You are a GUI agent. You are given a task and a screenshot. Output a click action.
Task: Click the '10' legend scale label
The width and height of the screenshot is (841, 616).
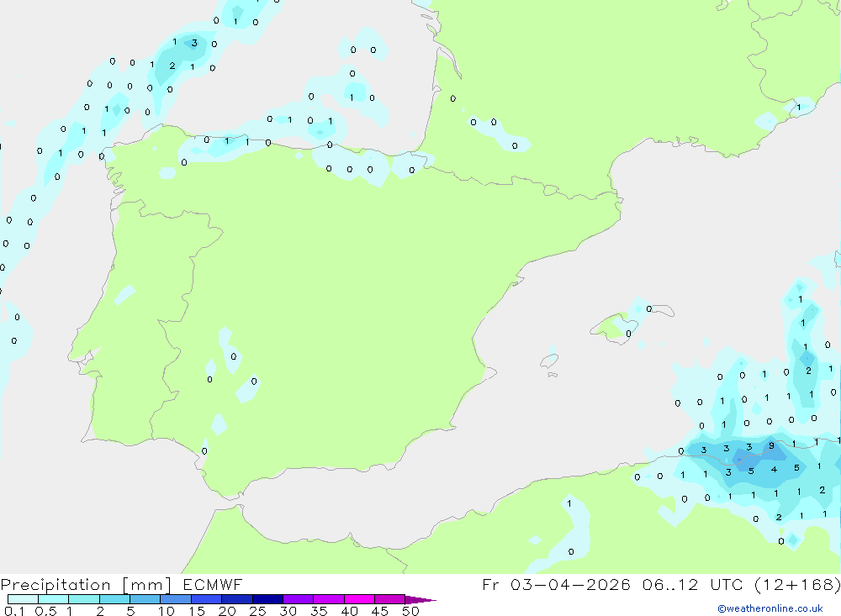coord(166,611)
